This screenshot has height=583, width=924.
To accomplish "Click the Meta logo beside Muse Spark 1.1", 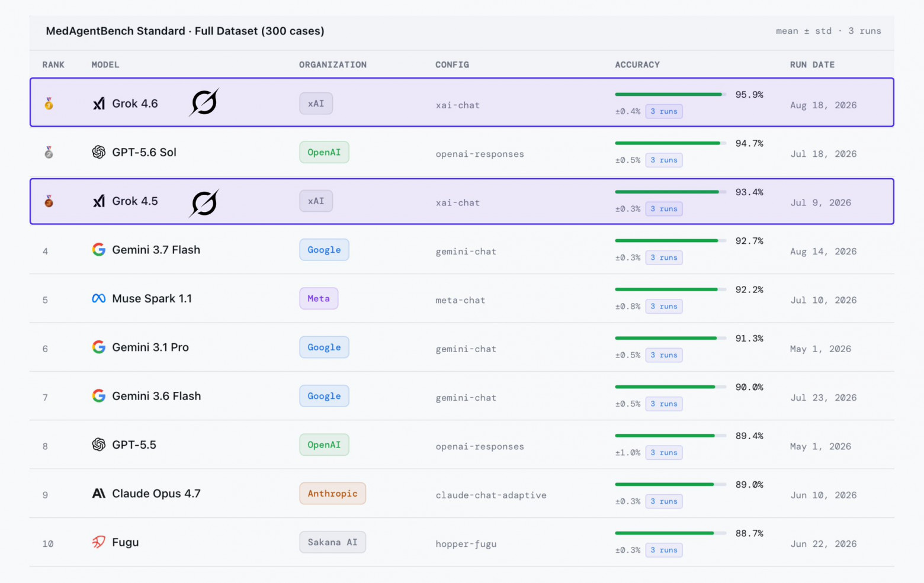I will [99, 298].
